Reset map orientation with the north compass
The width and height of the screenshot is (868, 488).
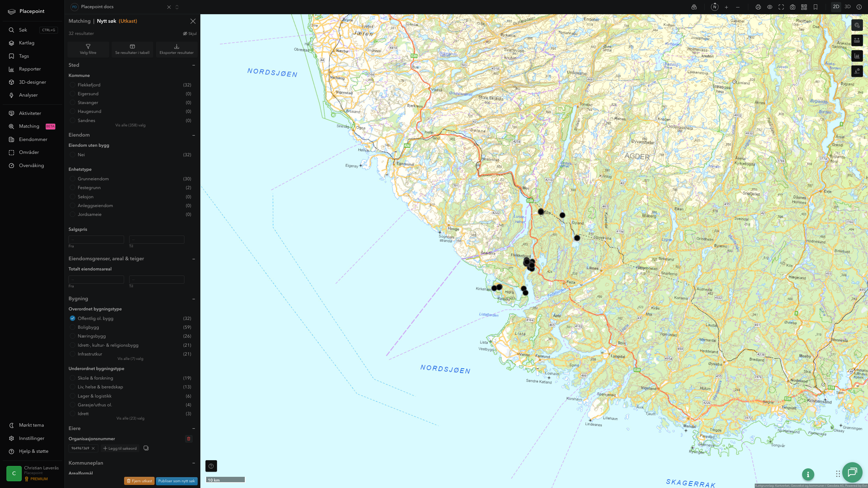click(x=714, y=7)
